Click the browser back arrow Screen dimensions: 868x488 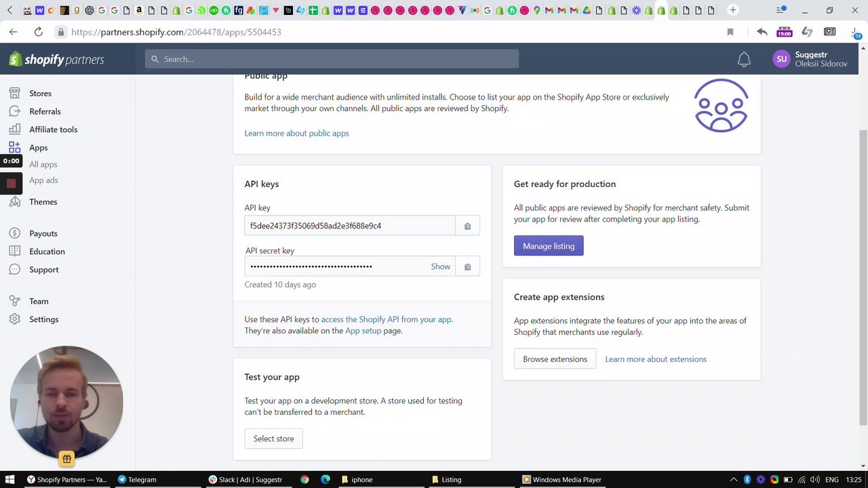14,32
